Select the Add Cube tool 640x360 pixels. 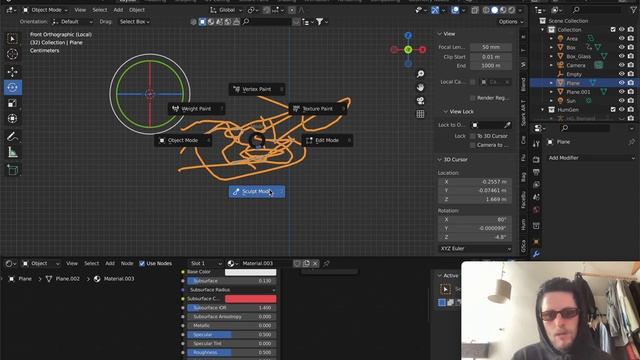click(x=13, y=170)
